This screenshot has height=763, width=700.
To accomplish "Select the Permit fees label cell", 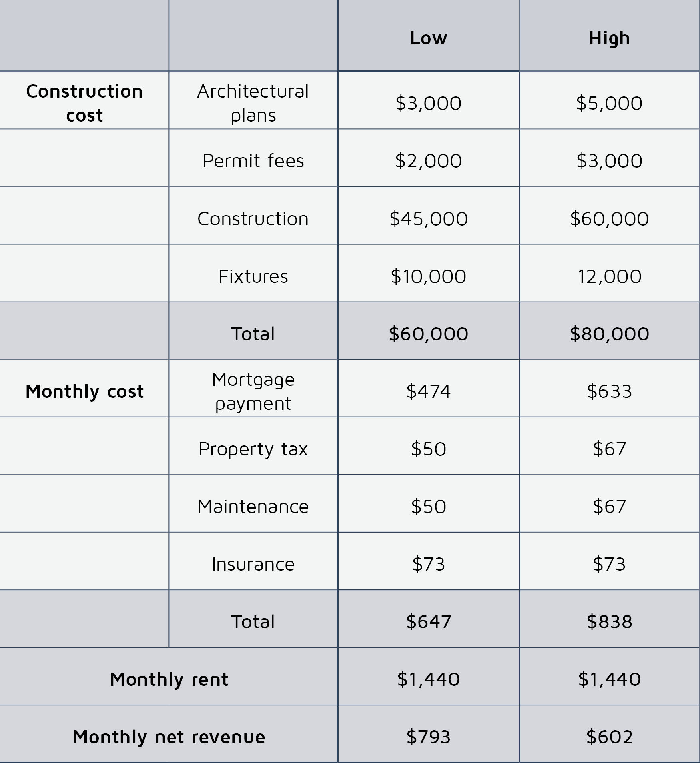I will coord(253,161).
